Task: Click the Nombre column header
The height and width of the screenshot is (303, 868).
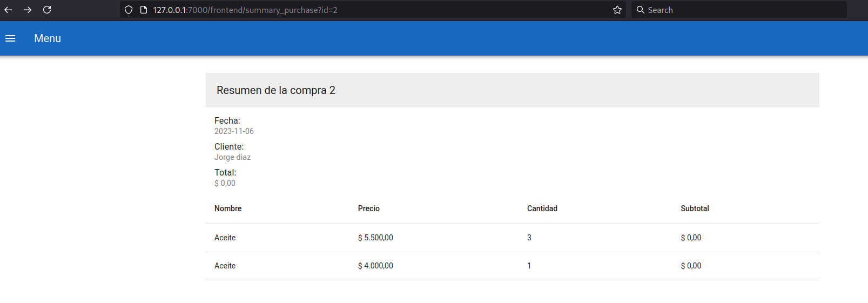Action: (228, 208)
